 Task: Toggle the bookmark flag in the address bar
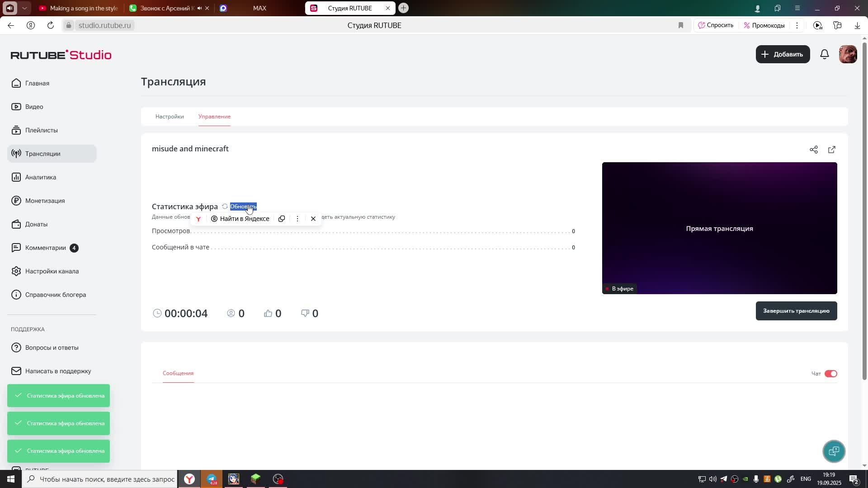click(x=681, y=25)
